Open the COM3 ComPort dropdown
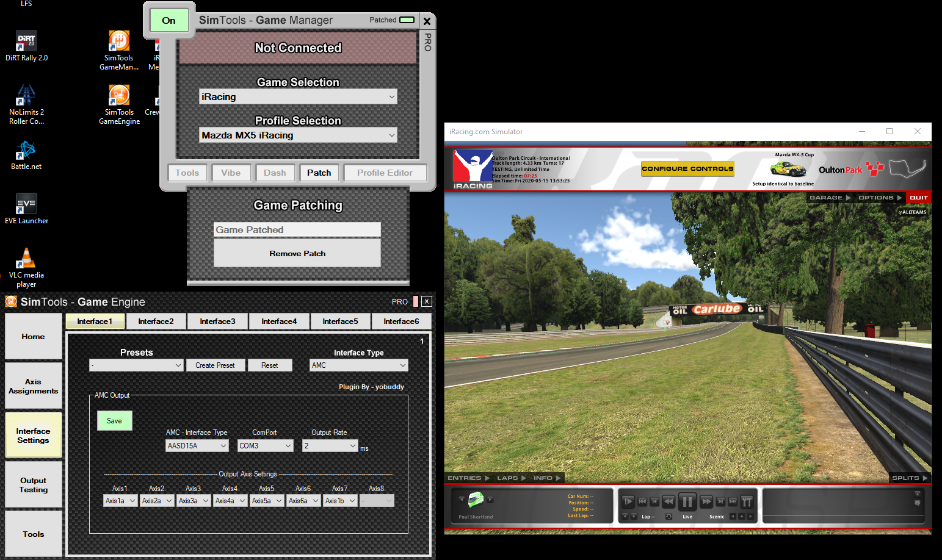 point(266,446)
